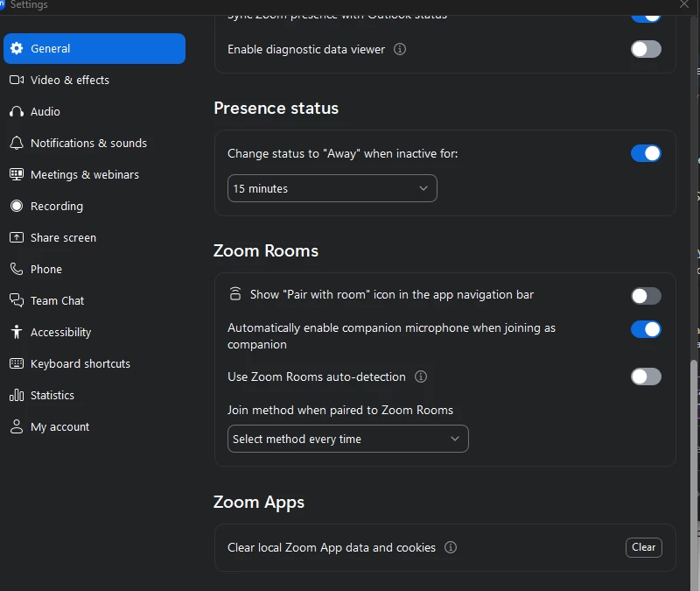This screenshot has width=700, height=591.
Task: Open Recording settings
Action: coord(94,206)
